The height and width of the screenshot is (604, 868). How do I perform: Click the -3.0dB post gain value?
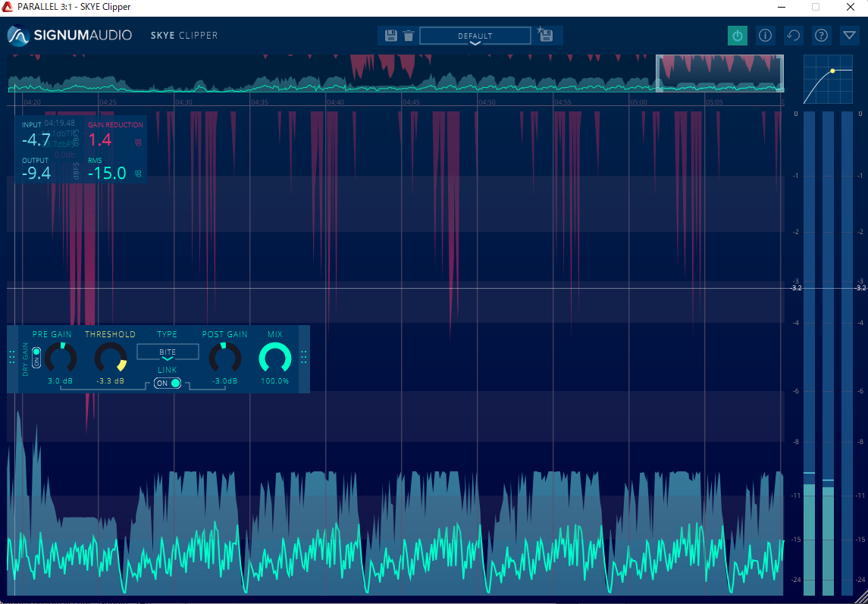[224, 381]
